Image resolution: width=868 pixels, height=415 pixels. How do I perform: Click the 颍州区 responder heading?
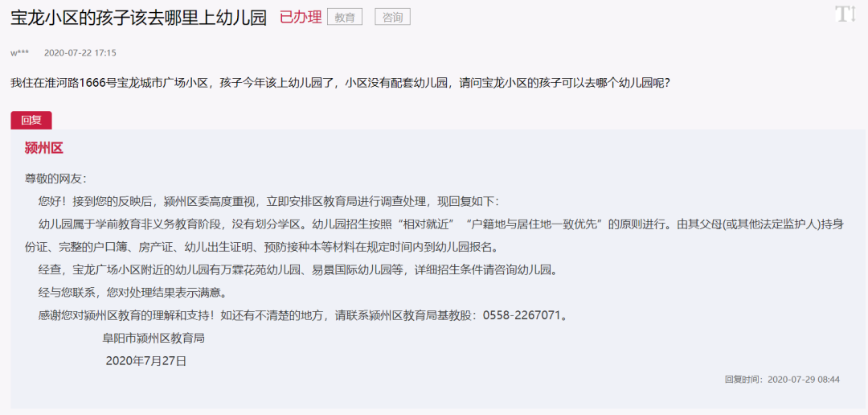(x=43, y=148)
